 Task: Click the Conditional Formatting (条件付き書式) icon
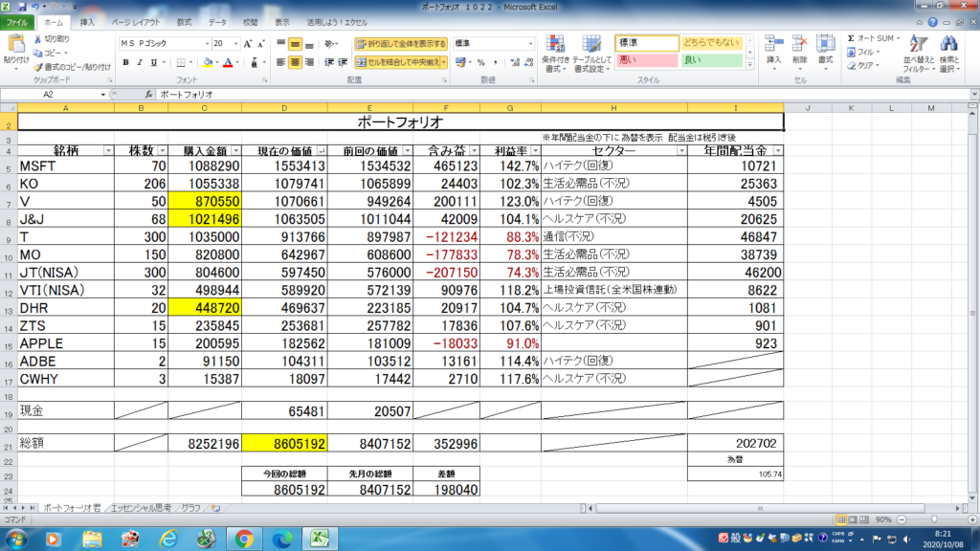555,45
